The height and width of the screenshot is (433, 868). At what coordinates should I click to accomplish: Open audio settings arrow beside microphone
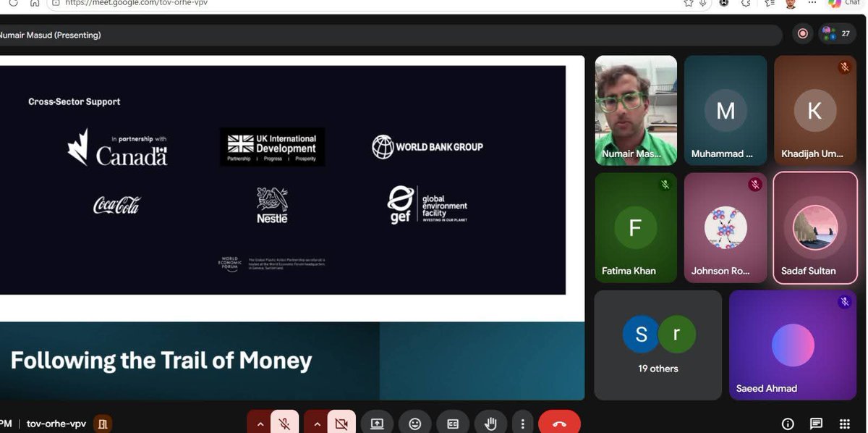coord(260,424)
